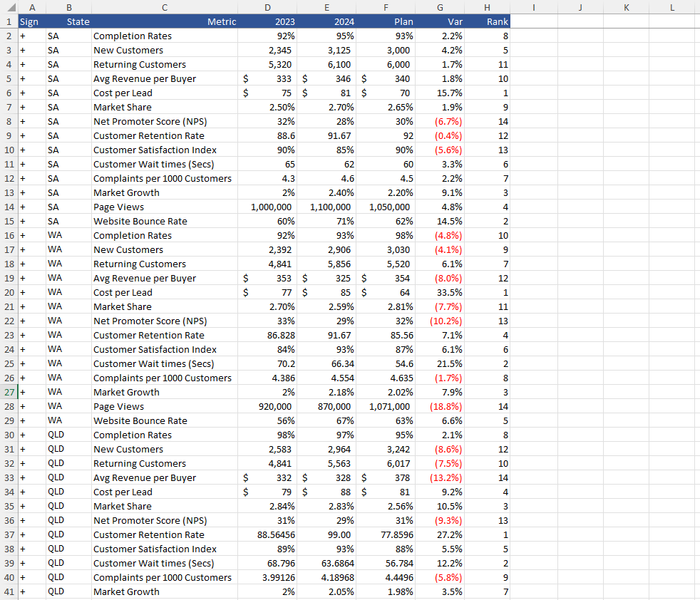Select WA Website Bounce Rate 2024 value 67%
Viewport: 700px width, 600px height.
click(326, 420)
